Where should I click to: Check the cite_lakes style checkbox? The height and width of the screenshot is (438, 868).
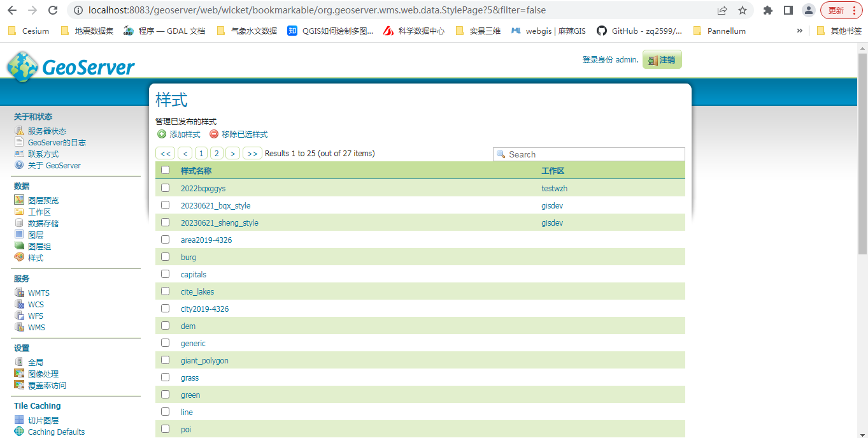(x=166, y=291)
